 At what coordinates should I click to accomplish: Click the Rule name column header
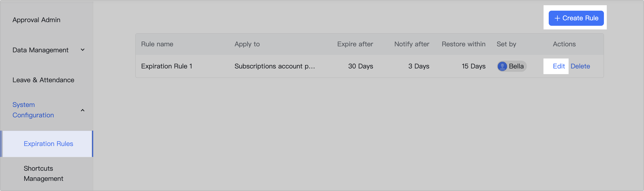pyautogui.click(x=157, y=44)
